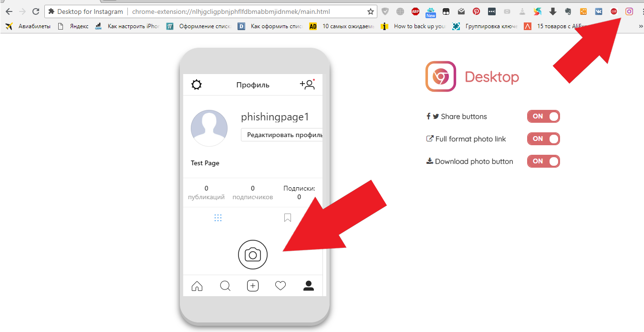Expand hidden bookmarks overflow chevron
Image resolution: width=644 pixels, height=332 pixels.
pyautogui.click(x=640, y=26)
